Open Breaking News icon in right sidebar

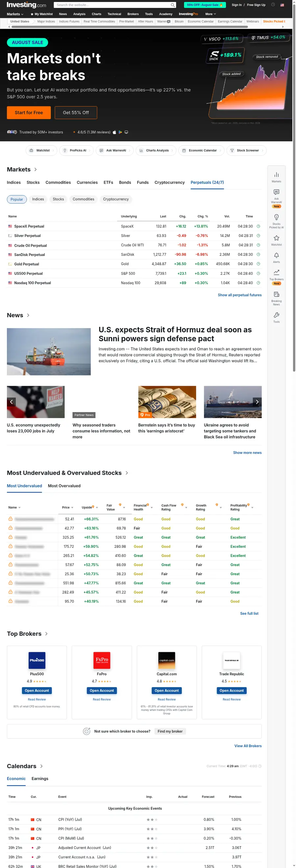277,294
